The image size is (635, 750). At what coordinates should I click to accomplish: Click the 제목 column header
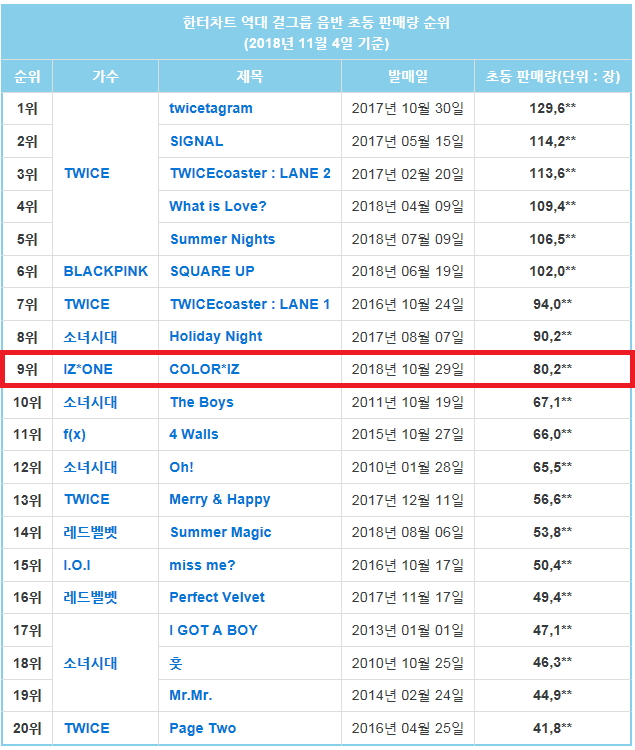[250, 76]
